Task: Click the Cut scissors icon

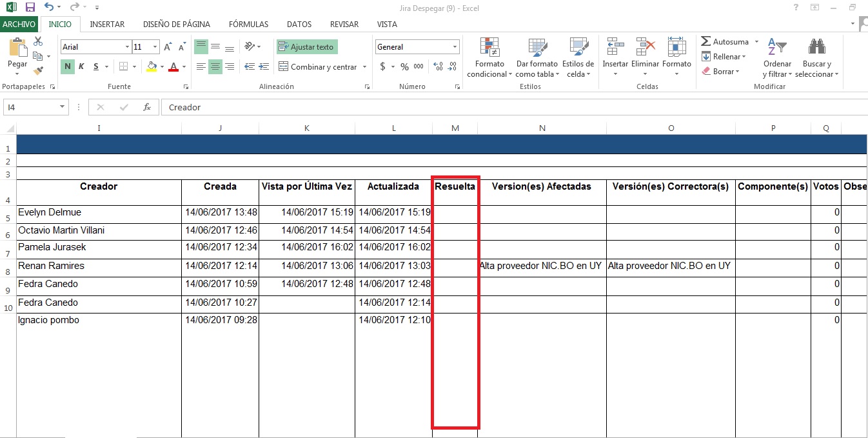Action: (x=38, y=41)
